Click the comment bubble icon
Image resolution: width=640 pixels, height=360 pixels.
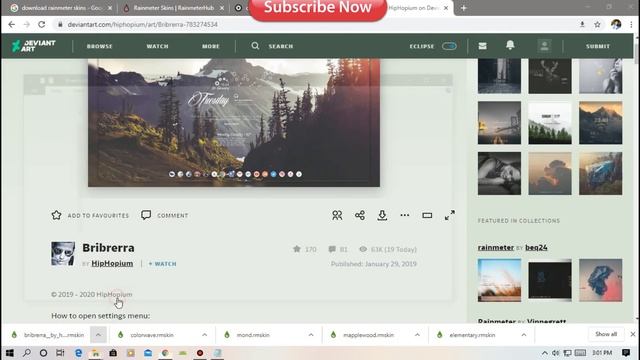(x=146, y=215)
